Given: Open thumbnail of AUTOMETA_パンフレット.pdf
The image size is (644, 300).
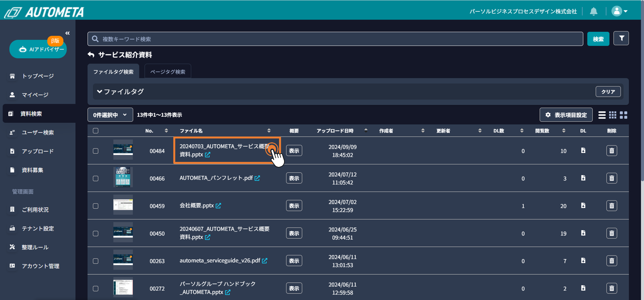Looking at the screenshot, I should coord(123,177).
